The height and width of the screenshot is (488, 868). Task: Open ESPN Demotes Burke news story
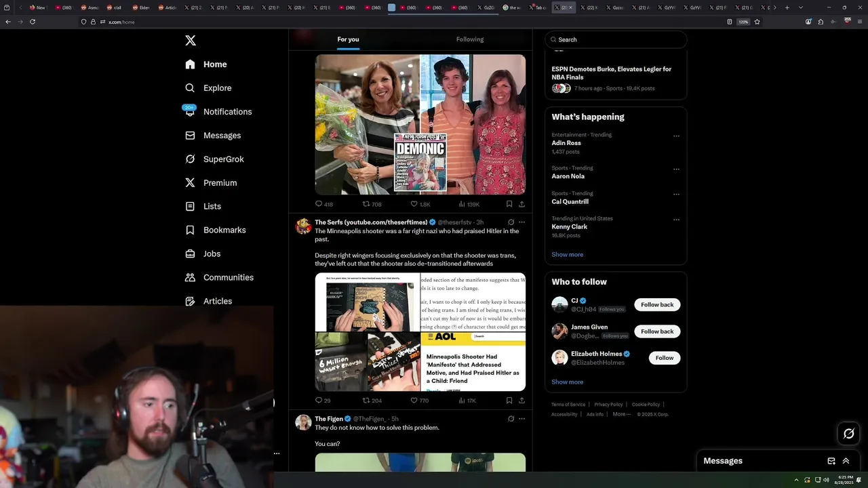click(x=616, y=78)
